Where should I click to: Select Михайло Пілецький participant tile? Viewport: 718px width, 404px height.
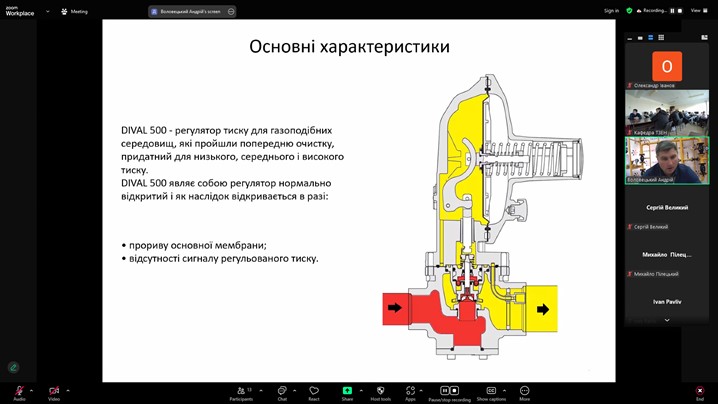point(667,255)
